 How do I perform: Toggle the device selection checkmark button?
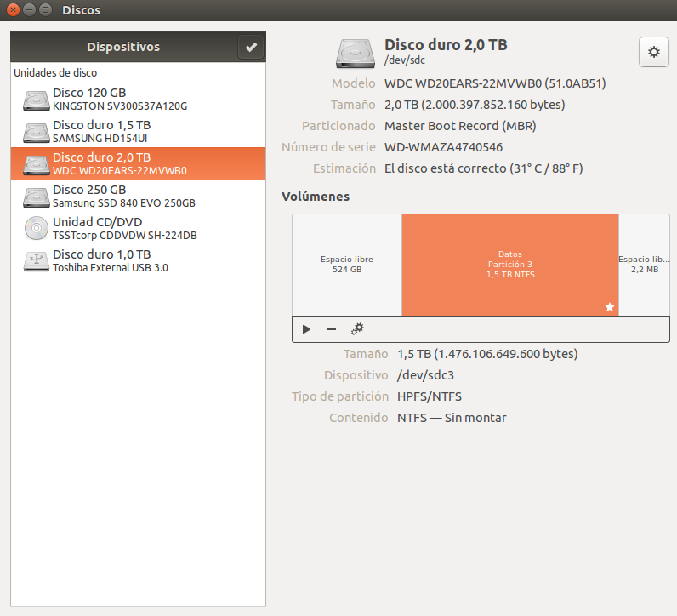(251, 48)
